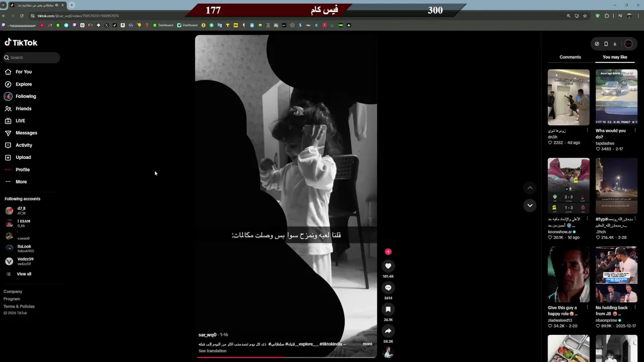Like the video with heart icon
The height and width of the screenshot is (362, 644).
[x=388, y=266]
